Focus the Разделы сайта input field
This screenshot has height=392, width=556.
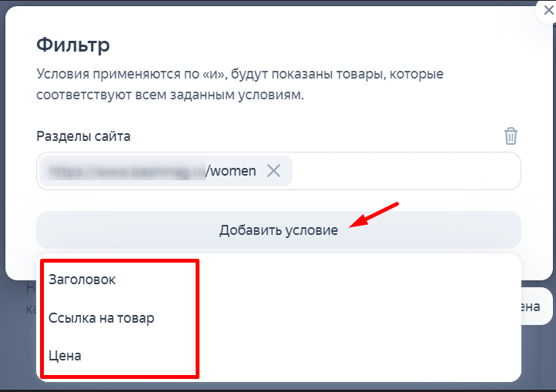[x=400, y=171]
